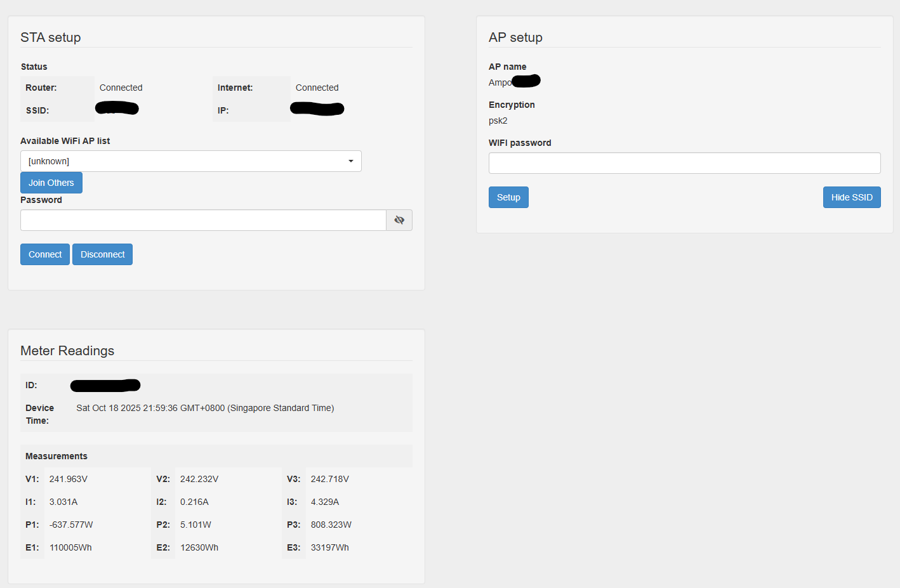
Task: Click the Device Time timestamp value
Action: (205, 408)
